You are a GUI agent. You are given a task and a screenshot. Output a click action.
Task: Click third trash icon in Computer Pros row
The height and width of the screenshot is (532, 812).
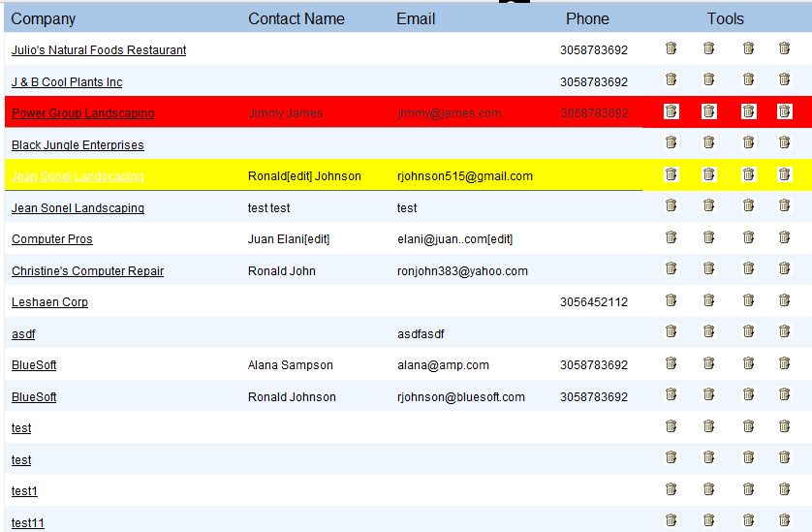pos(748,237)
